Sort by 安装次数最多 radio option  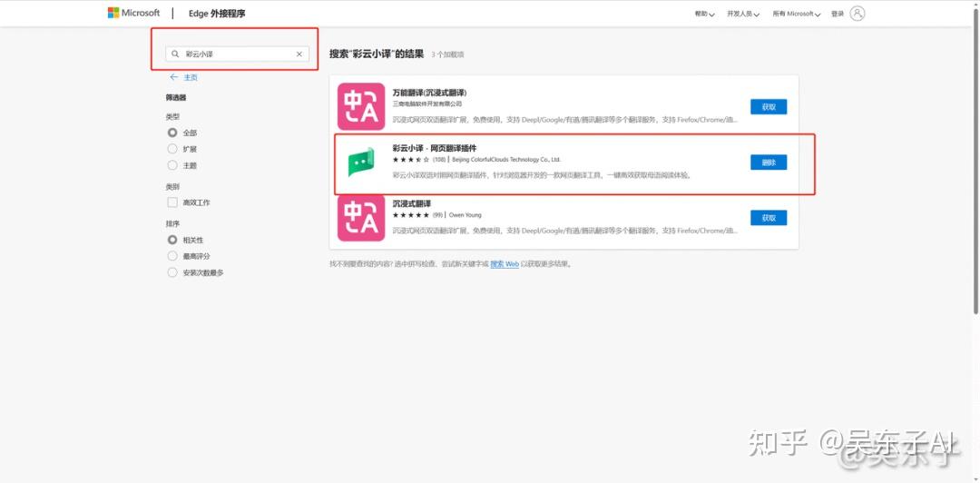pyautogui.click(x=172, y=272)
